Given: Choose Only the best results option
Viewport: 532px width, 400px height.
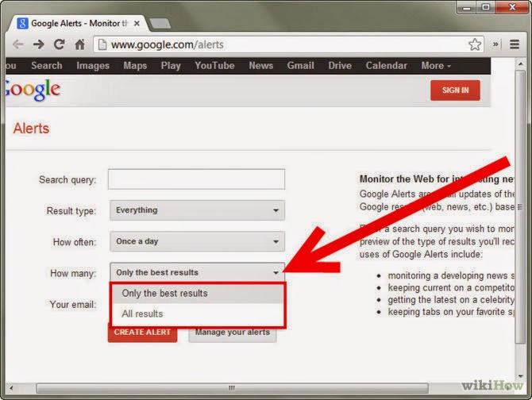Looking at the screenshot, I should click(x=198, y=293).
